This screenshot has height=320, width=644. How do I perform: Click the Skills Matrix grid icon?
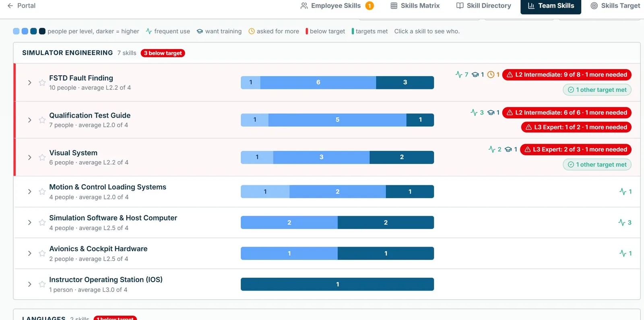(x=394, y=6)
